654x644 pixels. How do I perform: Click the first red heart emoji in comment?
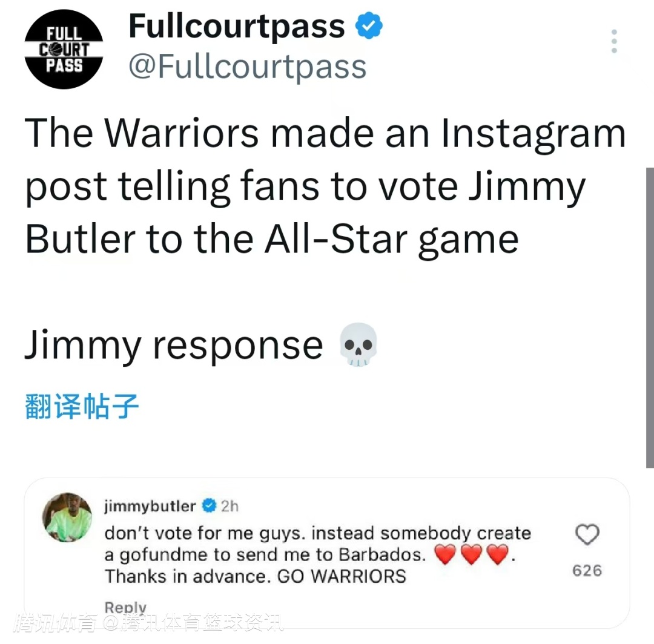[445, 555]
